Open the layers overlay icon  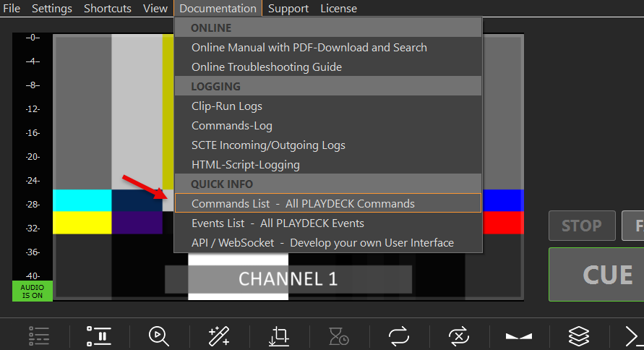pyautogui.click(x=579, y=336)
